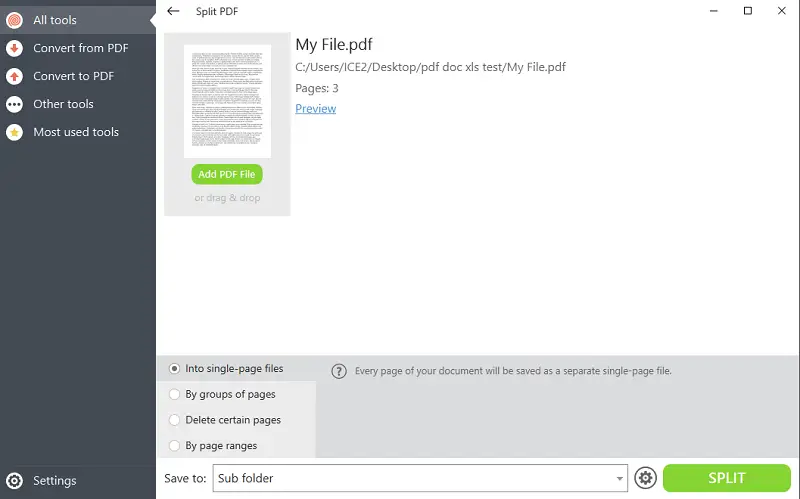800x499 pixels.
Task: Open the Preview link
Action: click(315, 109)
